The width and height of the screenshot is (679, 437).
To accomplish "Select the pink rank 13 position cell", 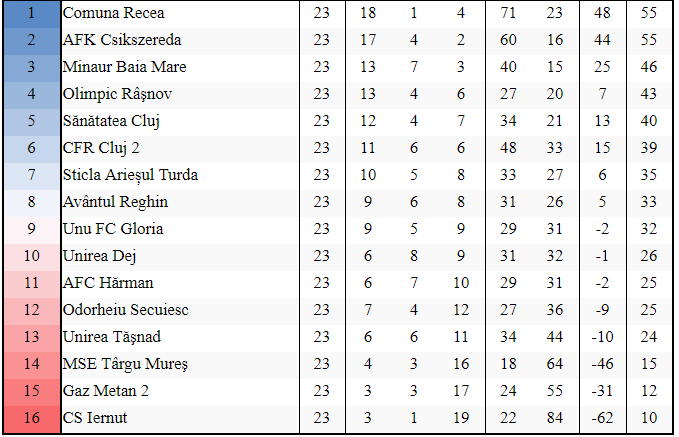I will tap(30, 336).
